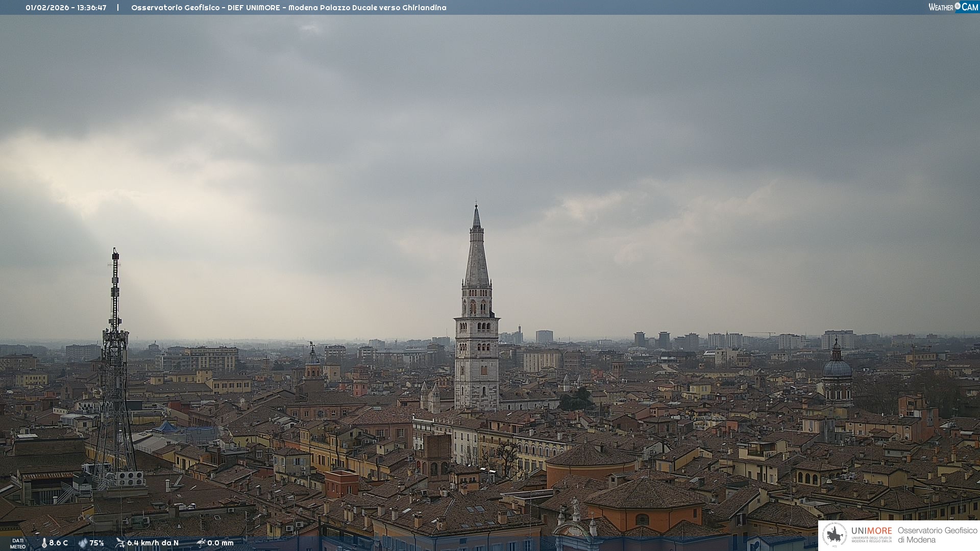
Task: Click the Osservatorio Geofisico title text in header
Action: coord(175,8)
